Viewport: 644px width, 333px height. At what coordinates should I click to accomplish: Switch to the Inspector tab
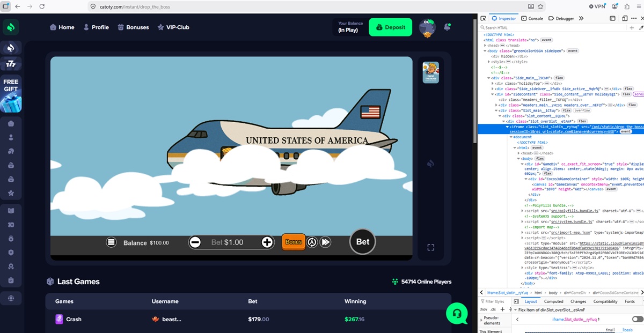(504, 18)
